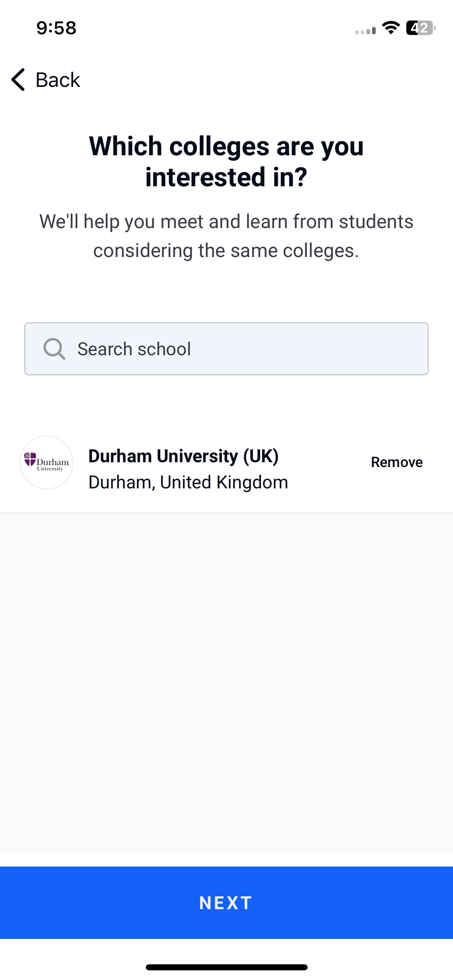Tap the home indicator bar
Viewport: 453px width, 980px height.
pos(227,967)
